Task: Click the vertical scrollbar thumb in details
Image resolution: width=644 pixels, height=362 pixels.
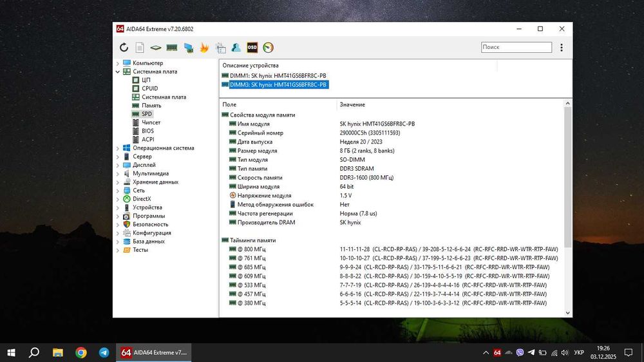Action: tap(567, 178)
